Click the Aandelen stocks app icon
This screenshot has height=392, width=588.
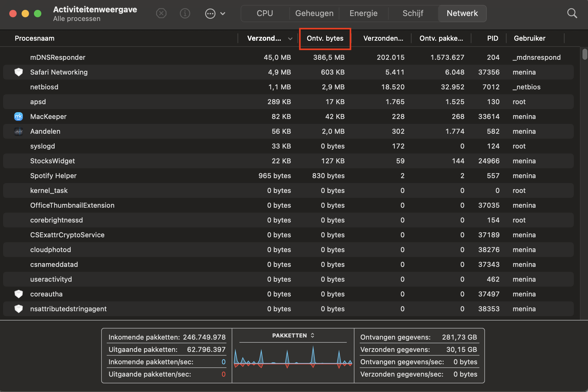[x=19, y=131]
